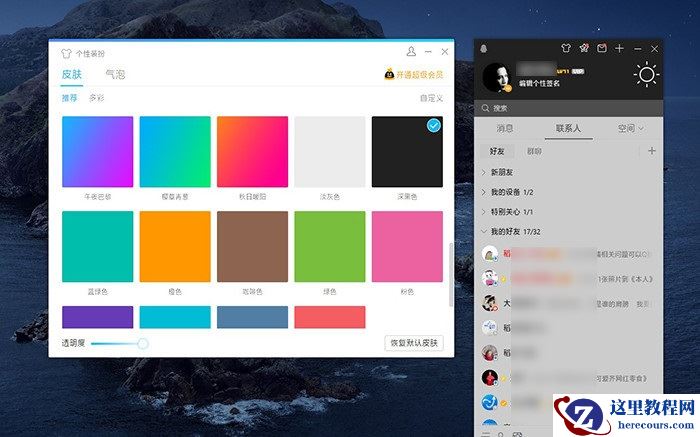Screen dimensions: 700x437
Task: Switch to the 气泡 tab
Action: click(x=115, y=74)
